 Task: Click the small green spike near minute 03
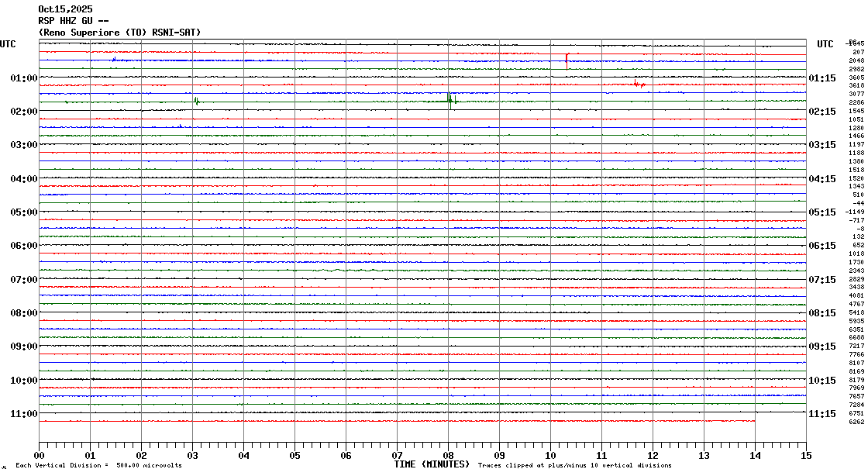point(197,101)
